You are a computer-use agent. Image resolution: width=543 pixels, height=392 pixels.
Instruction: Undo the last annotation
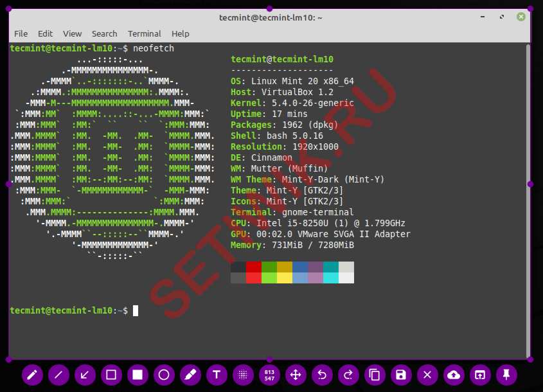pyautogui.click(x=322, y=375)
